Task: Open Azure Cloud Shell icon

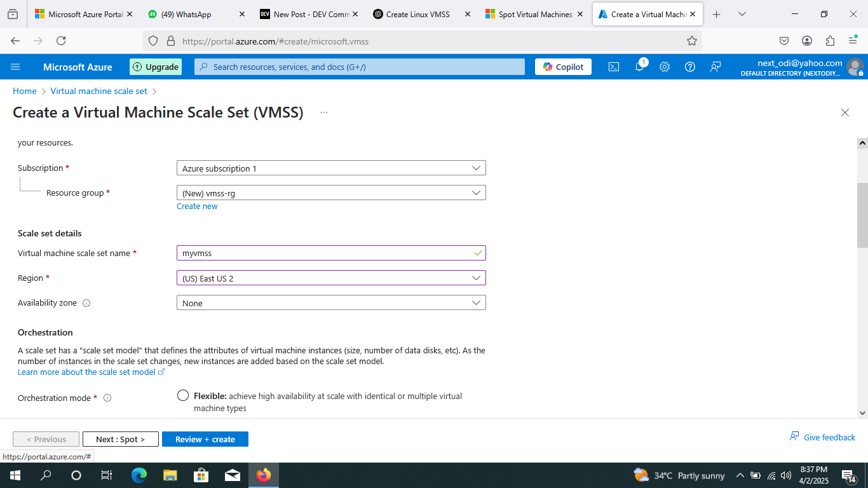Action: (614, 67)
